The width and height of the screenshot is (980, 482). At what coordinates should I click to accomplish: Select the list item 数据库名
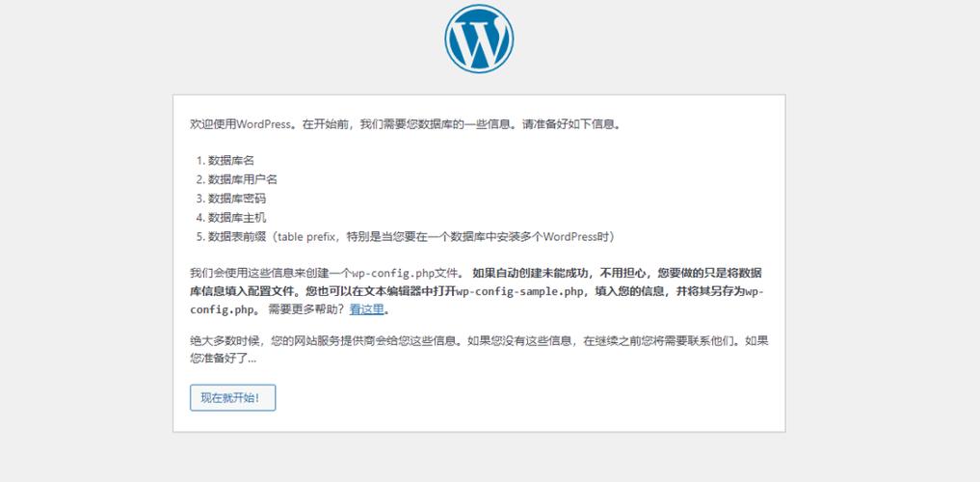tap(231, 161)
